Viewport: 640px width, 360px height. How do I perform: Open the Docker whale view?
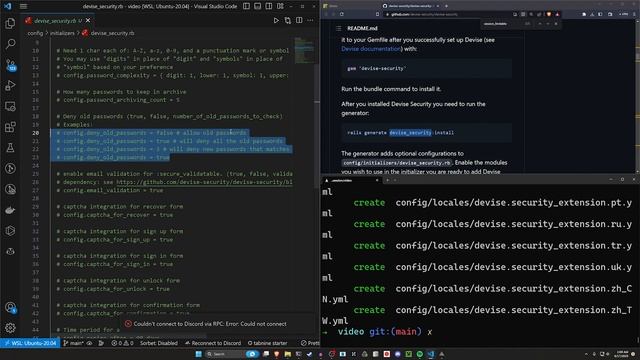[10, 210]
